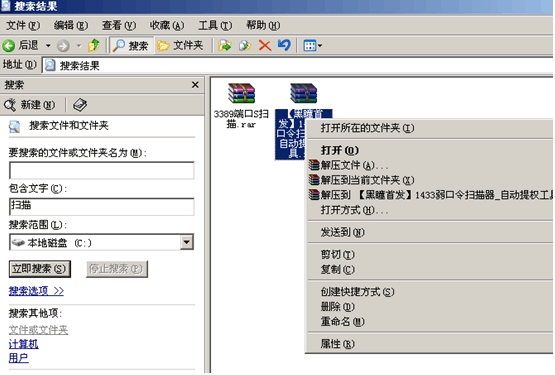555x375 pixels.
Task: Click the Copy To folder icon
Action: 245,45
